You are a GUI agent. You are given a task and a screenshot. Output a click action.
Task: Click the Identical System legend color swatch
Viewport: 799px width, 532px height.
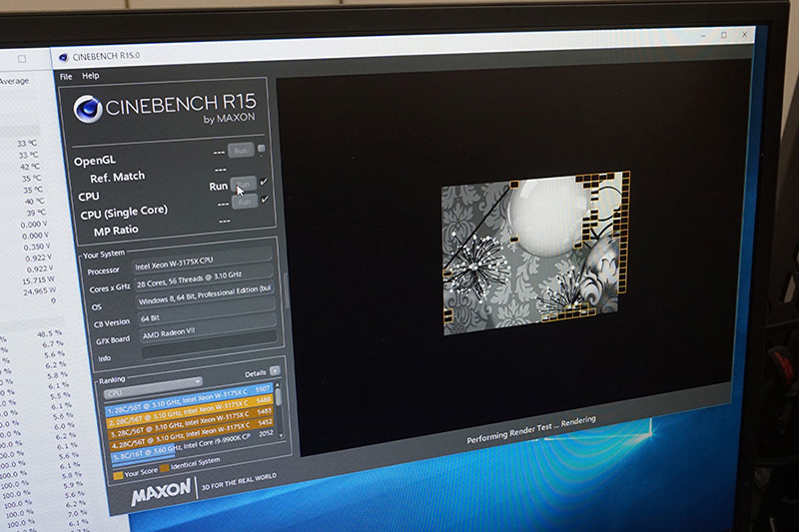pos(165,468)
